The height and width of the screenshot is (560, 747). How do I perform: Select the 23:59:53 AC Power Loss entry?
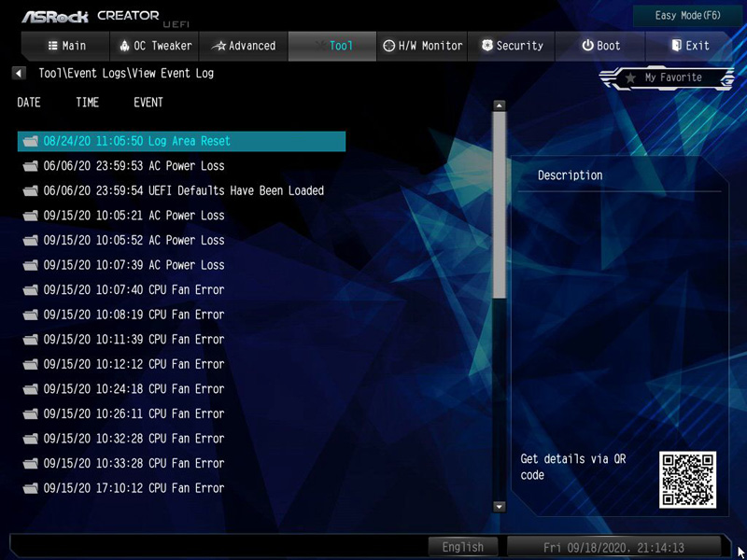pos(181,166)
